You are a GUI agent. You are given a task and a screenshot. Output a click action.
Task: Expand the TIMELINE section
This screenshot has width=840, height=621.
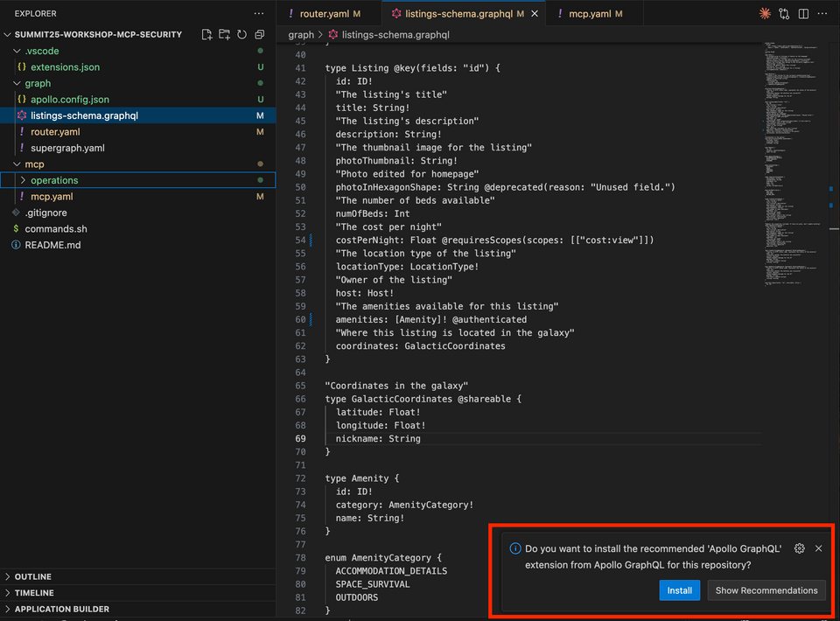point(137,593)
